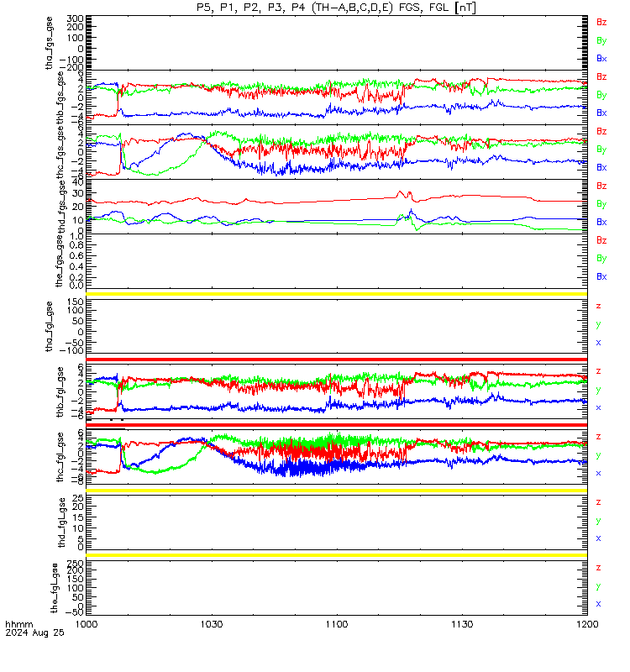The width and height of the screenshot is (630, 672).
Task: Click blue x legend of the_fgl_gse panel
Action: point(598,604)
